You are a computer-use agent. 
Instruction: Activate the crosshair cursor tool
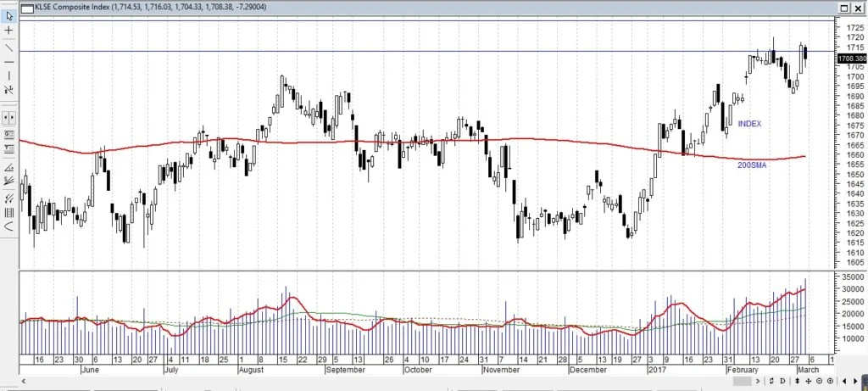8,31
